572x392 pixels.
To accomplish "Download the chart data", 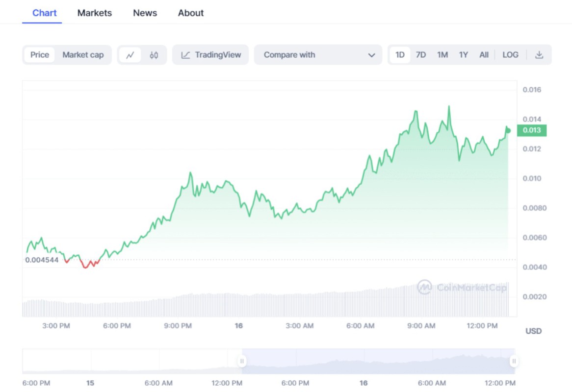I will pyautogui.click(x=540, y=55).
